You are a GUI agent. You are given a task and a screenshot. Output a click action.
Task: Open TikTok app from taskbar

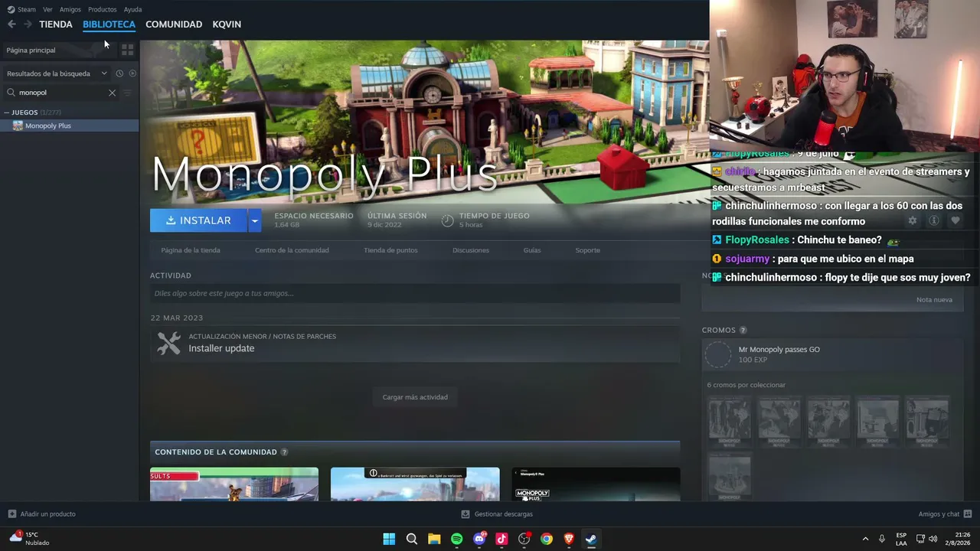[x=501, y=539]
